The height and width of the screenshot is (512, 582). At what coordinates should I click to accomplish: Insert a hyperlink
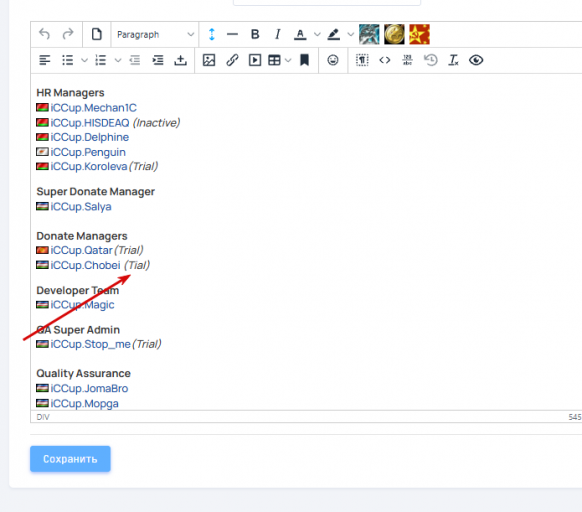pos(232,60)
